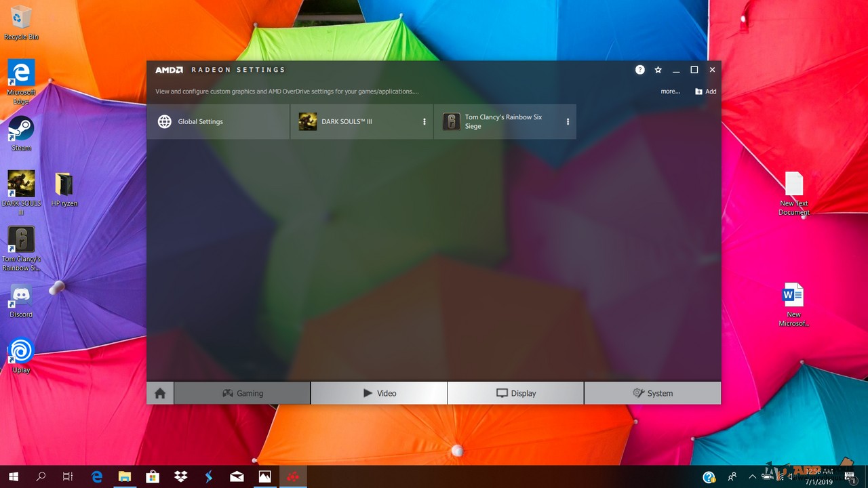Launch Edge from the taskbar
This screenshot has width=868, height=488.
(97, 476)
